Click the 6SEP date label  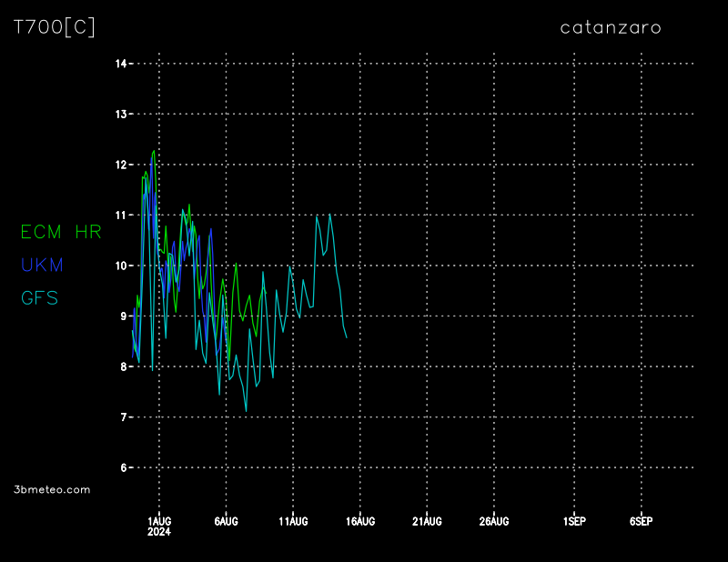[641, 521]
